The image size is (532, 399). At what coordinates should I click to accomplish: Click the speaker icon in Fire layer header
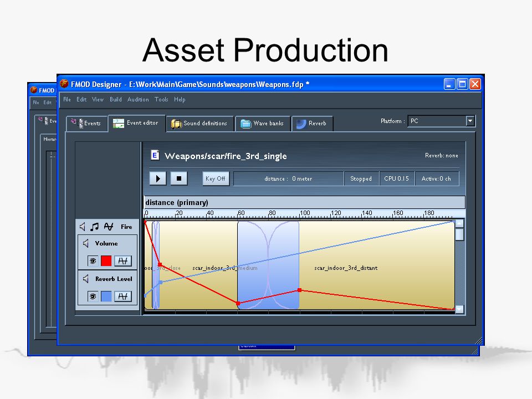83,227
